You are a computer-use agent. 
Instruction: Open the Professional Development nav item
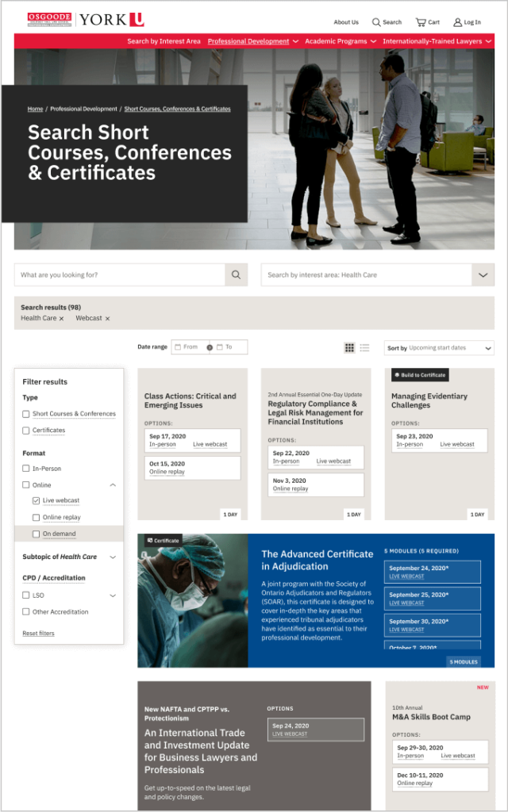pos(248,41)
